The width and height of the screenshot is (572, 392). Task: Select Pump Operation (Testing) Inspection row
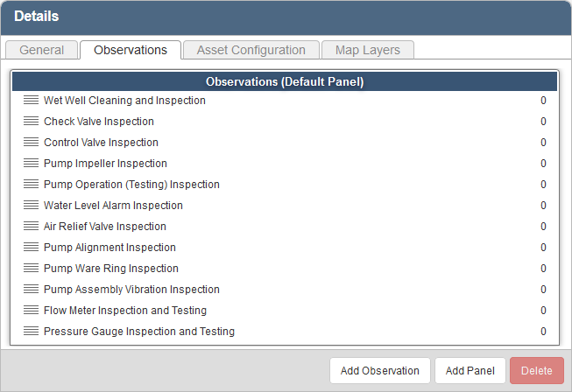click(131, 185)
